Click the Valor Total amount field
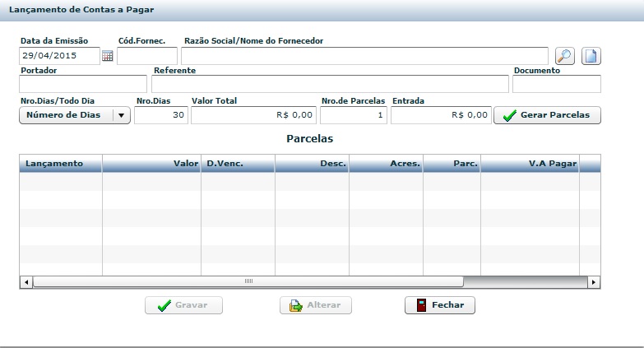The height and width of the screenshot is (348, 644). pyautogui.click(x=253, y=116)
